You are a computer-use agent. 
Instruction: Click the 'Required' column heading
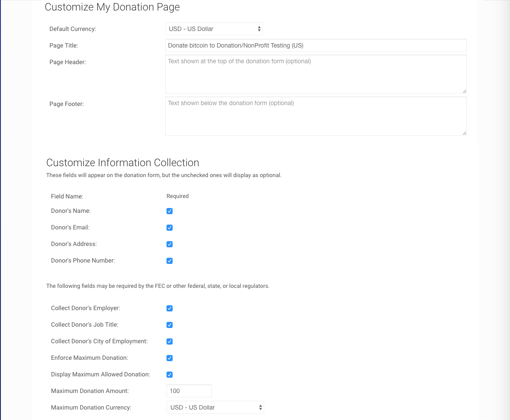point(177,196)
